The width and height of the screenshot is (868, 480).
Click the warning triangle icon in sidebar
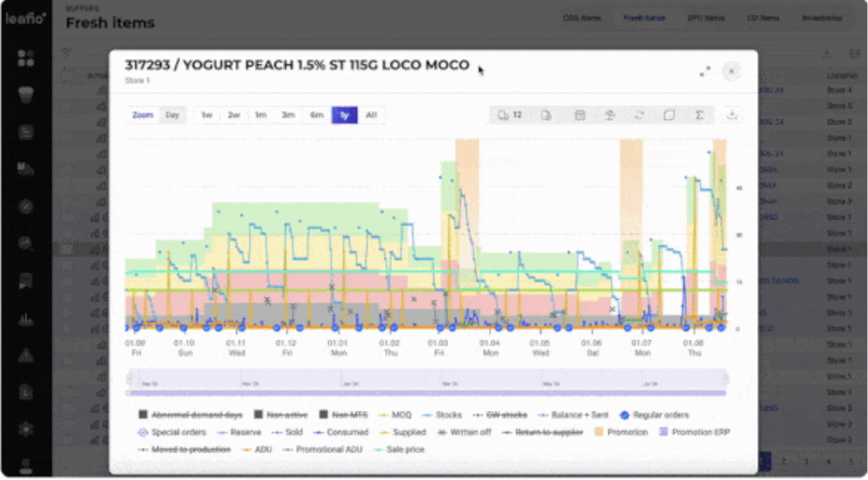(x=25, y=355)
